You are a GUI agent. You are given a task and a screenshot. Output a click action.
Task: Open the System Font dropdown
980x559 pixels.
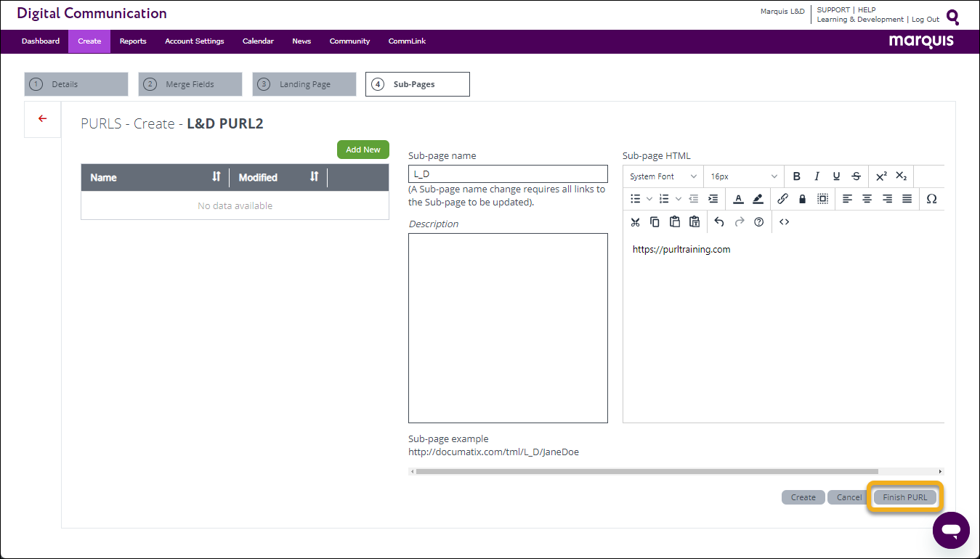663,176
